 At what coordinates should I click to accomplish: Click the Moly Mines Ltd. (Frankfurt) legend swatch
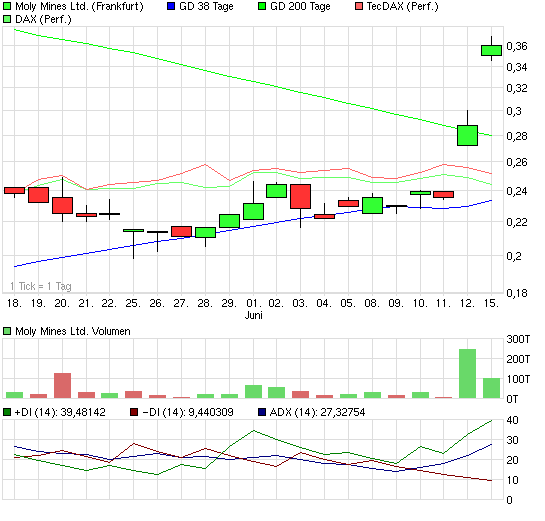(x=7, y=6)
